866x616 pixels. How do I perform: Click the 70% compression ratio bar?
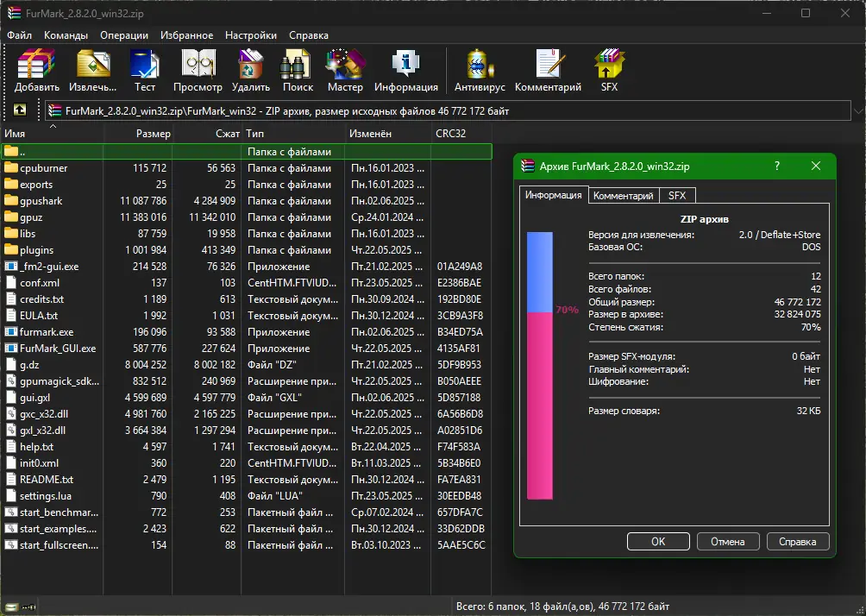pos(540,366)
